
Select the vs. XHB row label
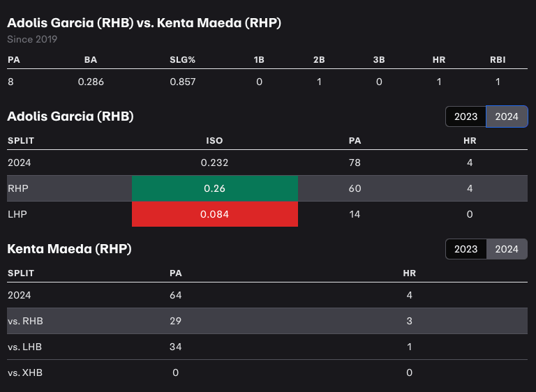[25, 372]
